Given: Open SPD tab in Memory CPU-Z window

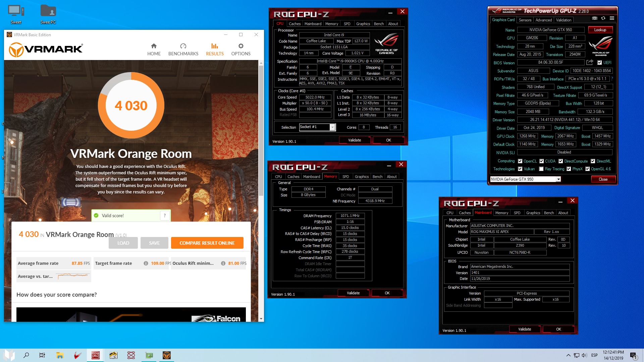Looking at the screenshot, I should [x=345, y=177].
